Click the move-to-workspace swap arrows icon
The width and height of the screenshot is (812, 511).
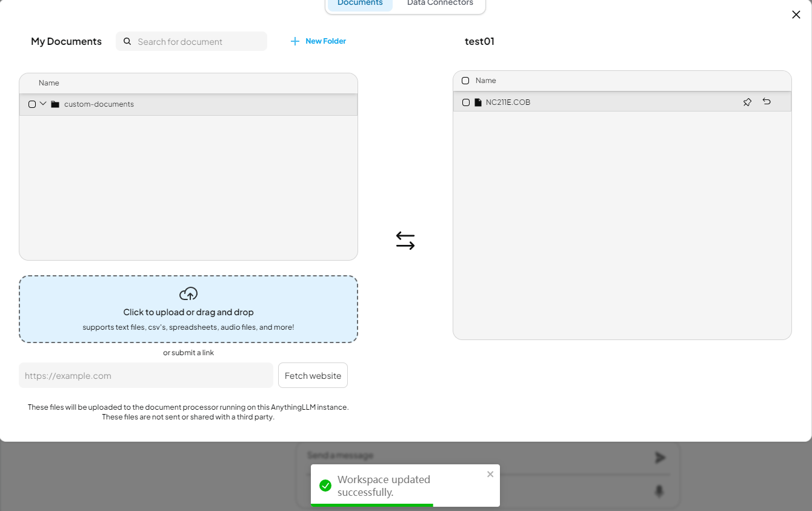(x=405, y=241)
